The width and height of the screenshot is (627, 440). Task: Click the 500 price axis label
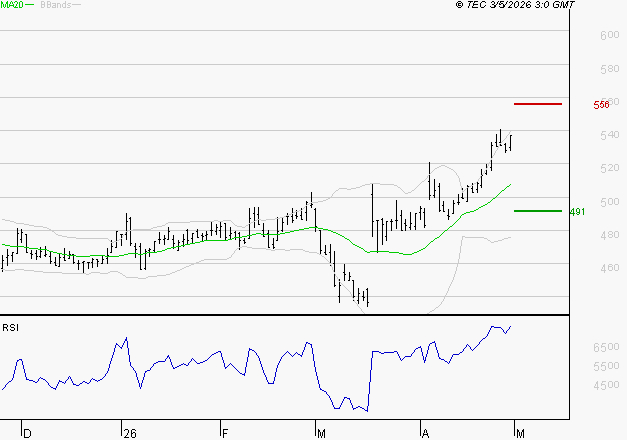pos(610,202)
